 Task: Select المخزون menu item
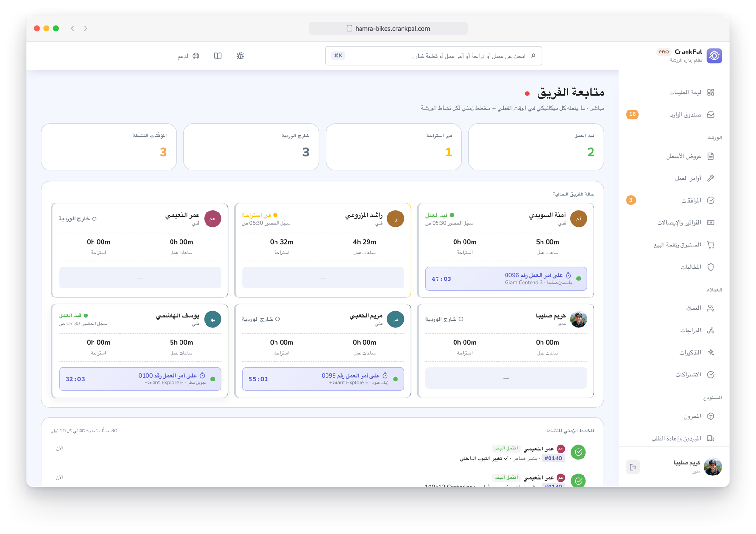[x=674, y=416]
